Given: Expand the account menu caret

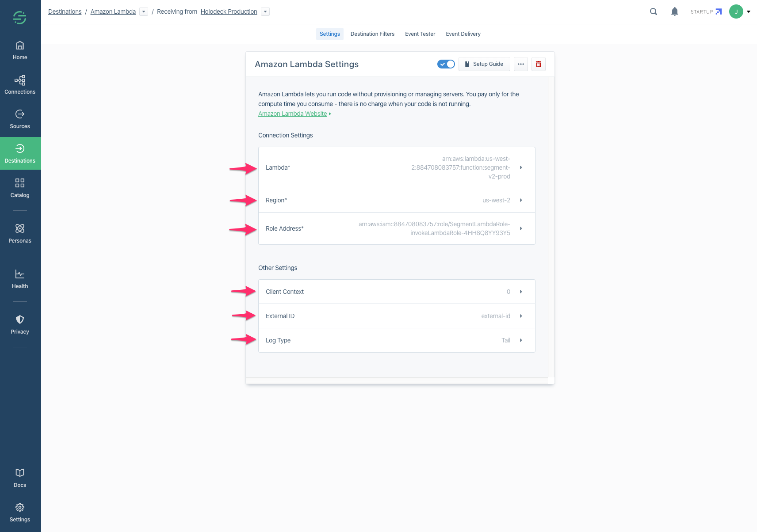Looking at the screenshot, I should point(749,12).
